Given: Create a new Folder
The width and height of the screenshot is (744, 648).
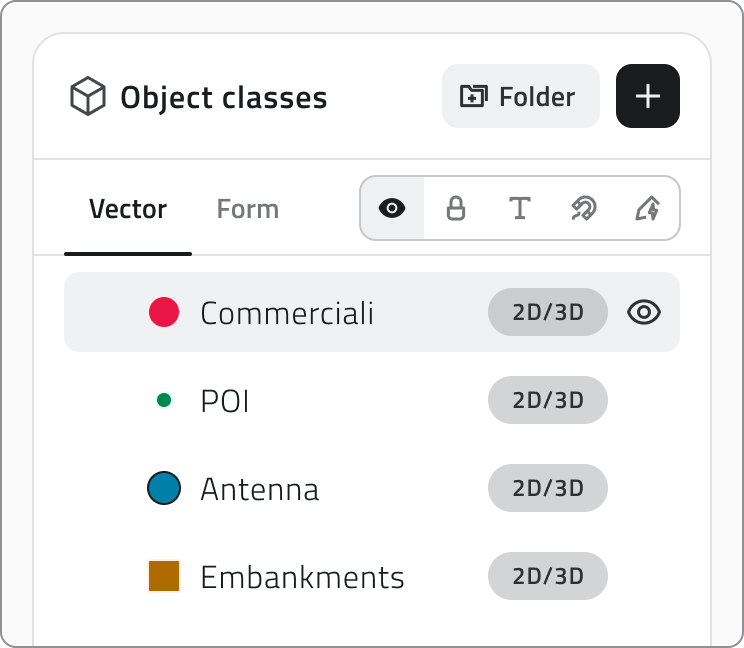Looking at the screenshot, I should pyautogui.click(x=521, y=96).
